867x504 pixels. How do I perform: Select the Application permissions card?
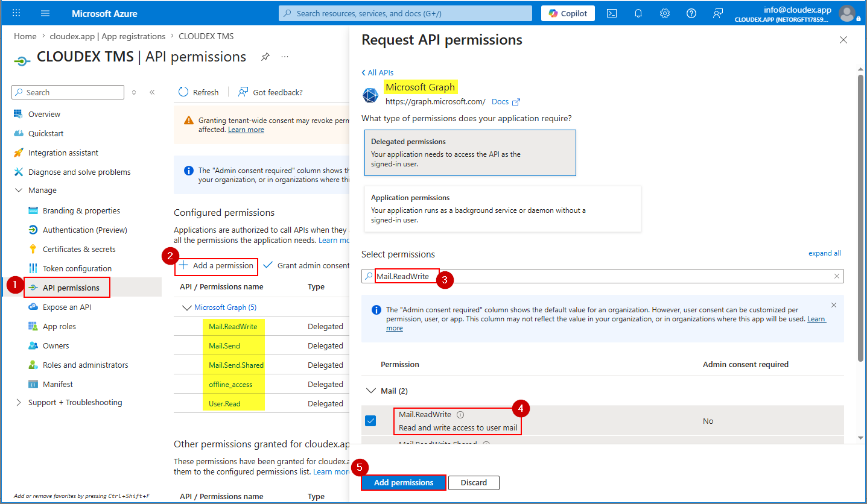click(503, 209)
